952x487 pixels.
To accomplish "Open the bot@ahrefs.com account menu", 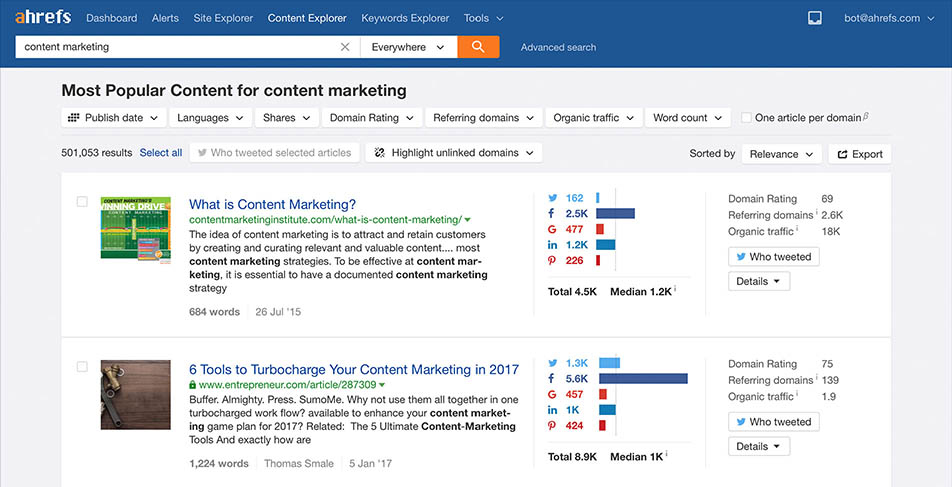I will pyautogui.click(x=889, y=18).
